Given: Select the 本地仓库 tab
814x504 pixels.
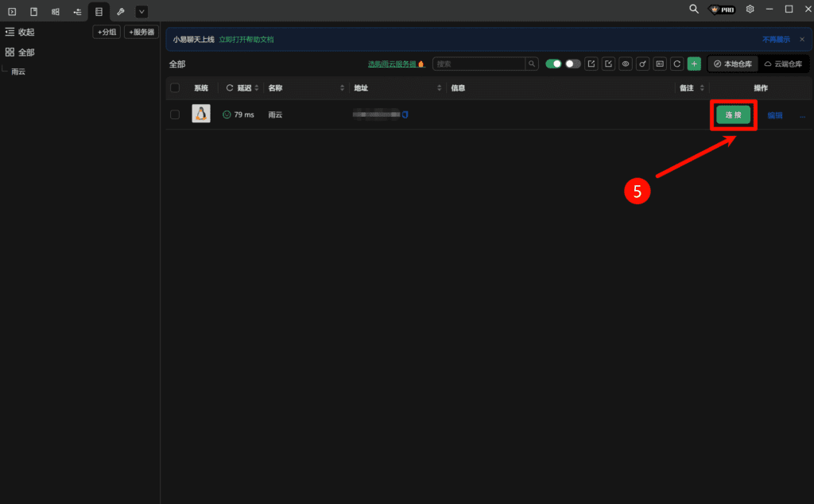Looking at the screenshot, I should point(731,64).
